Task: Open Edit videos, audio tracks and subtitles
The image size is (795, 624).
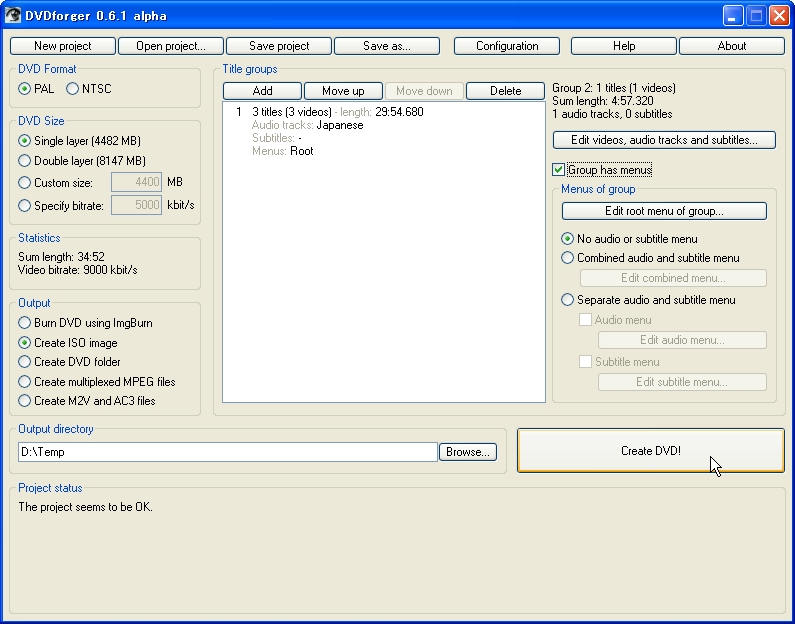Action: tap(664, 140)
